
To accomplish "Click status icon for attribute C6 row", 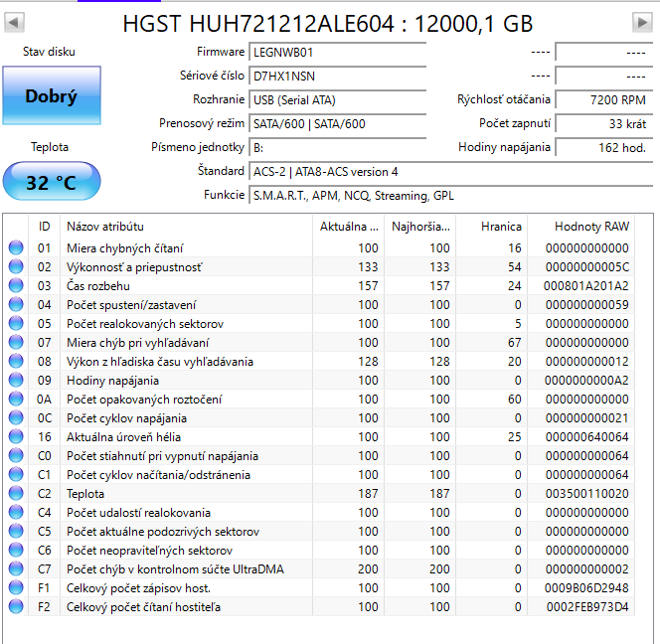I will 16,550.
